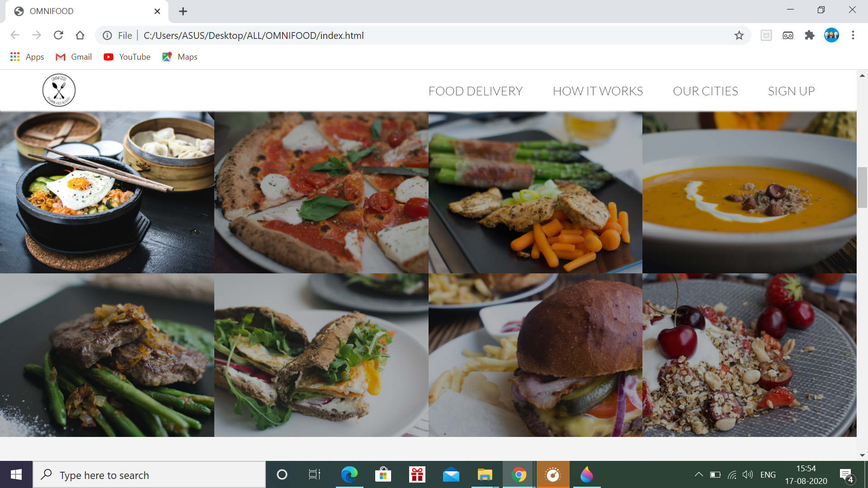This screenshot has width=868, height=488.
Task: Toggle the bookmark star for this page
Action: coord(740,35)
